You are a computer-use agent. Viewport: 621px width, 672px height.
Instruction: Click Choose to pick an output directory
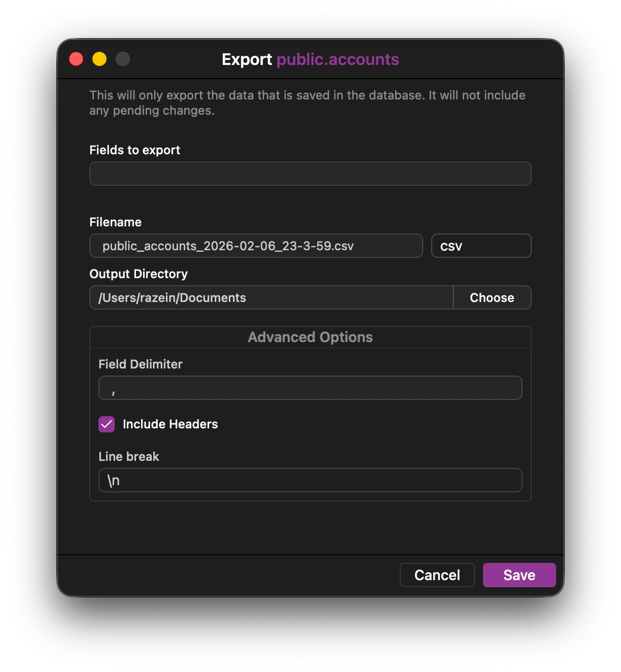click(x=492, y=297)
